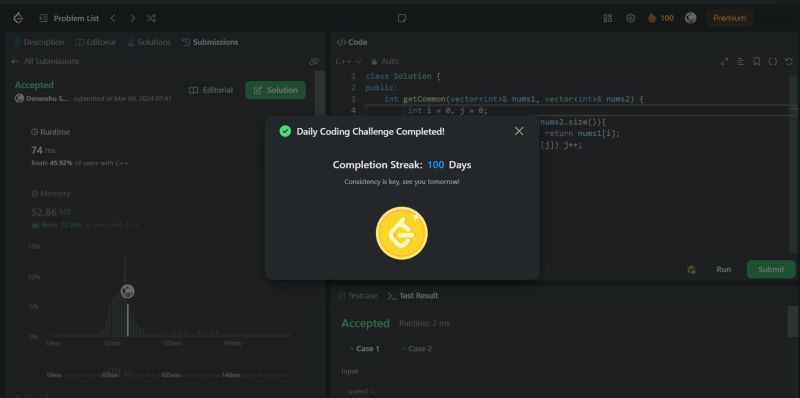Open settings gear icon
The image size is (800, 398).
pyautogui.click(x=631, y=18)
